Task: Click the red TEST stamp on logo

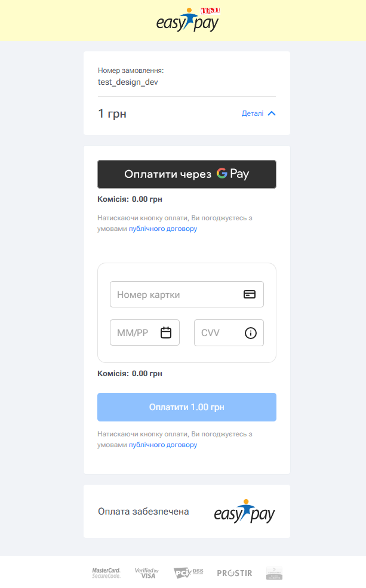Action: pyautogui.click(x=210, y=11)
